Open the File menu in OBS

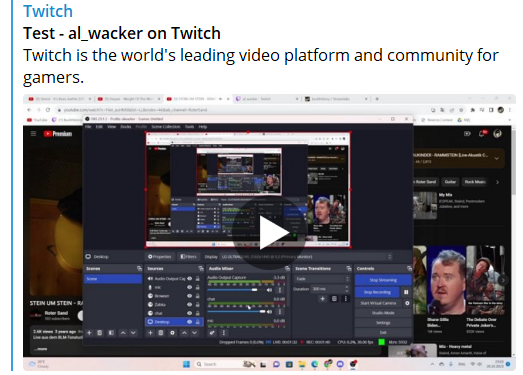[88, 127]
